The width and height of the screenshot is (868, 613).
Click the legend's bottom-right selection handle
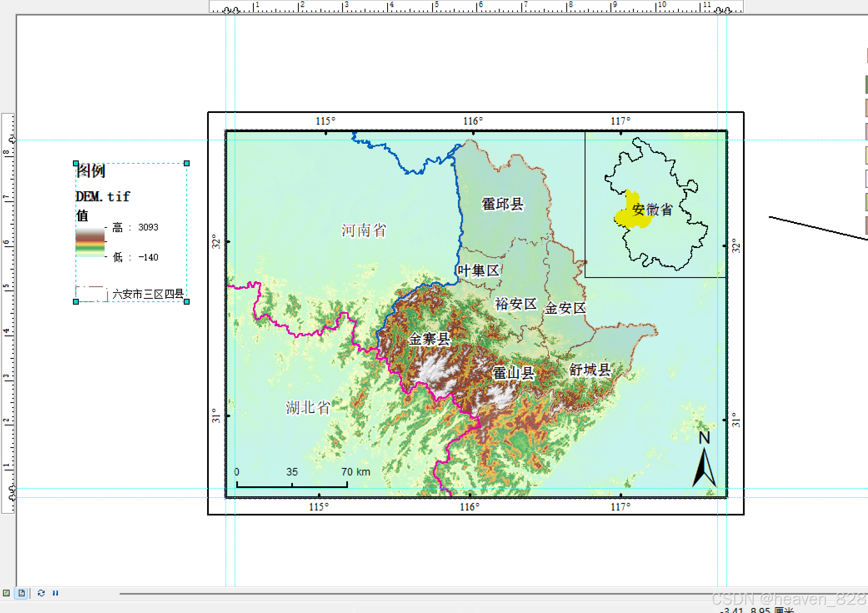click(187, 302)
